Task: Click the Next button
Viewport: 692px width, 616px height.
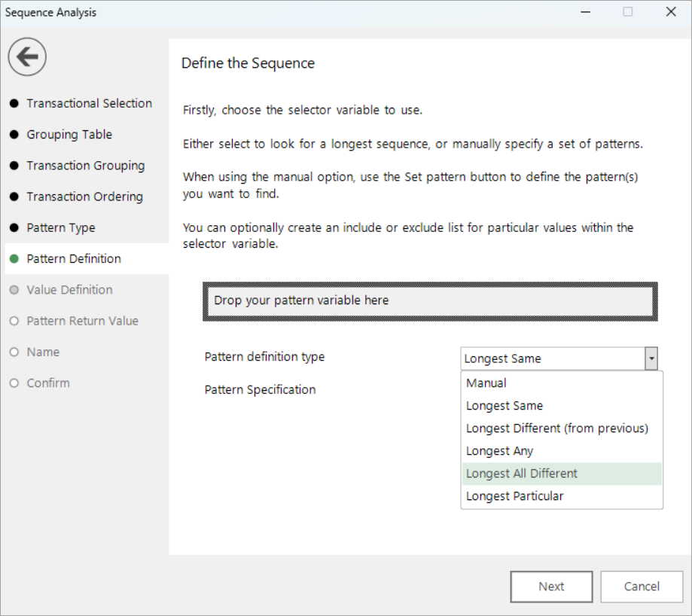Action: coord(551,587)
